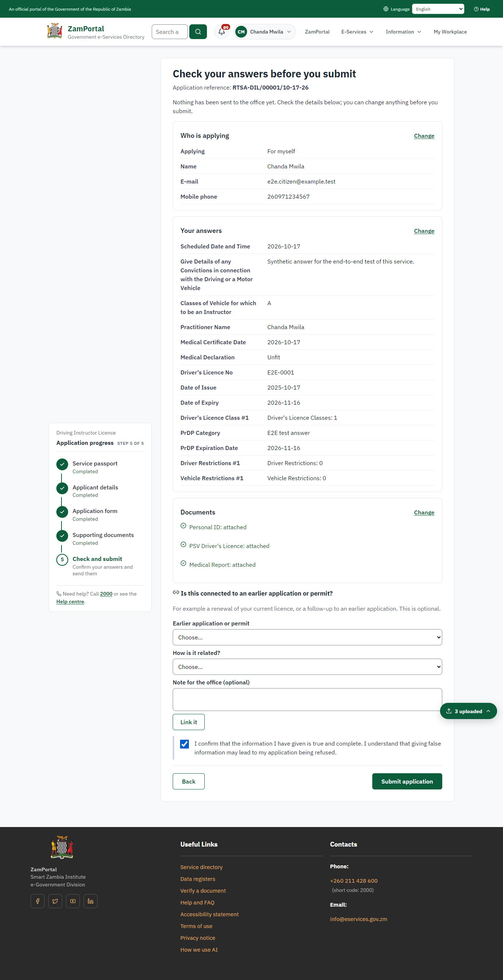The width and height of the screenshot is (503, 980).
Task: Click the Medical Report attached check icon
Action: (x=183, y=563)
